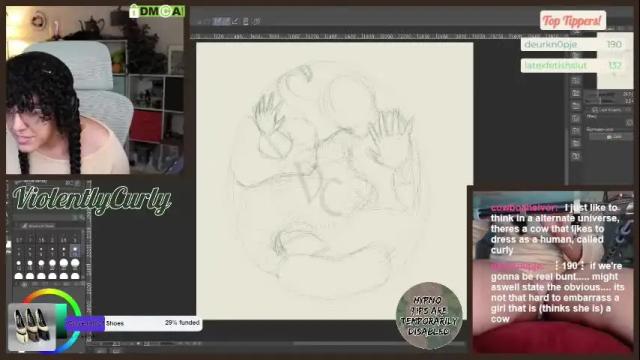Select top tipper 'deurkn0pje'
Screen dimensions: 640x360
(x=551, y=44)
